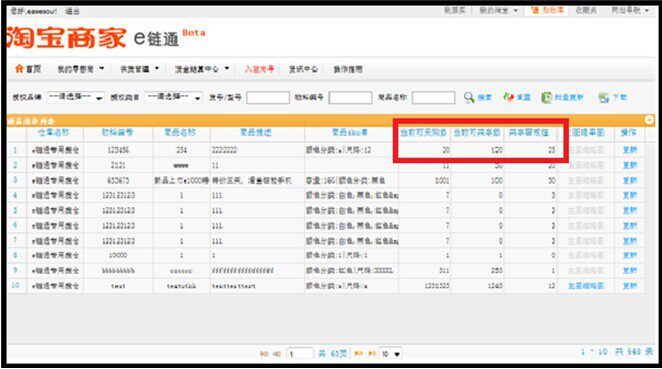
Task: Open the rows-per-page dropdown showing 10
Action: tap(391, 353)
